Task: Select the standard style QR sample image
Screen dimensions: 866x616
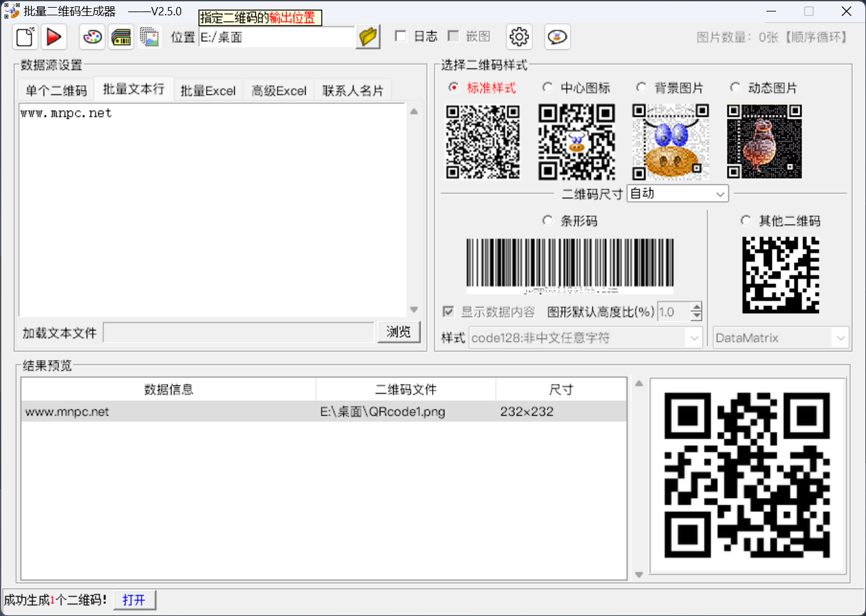Action: 483,142
